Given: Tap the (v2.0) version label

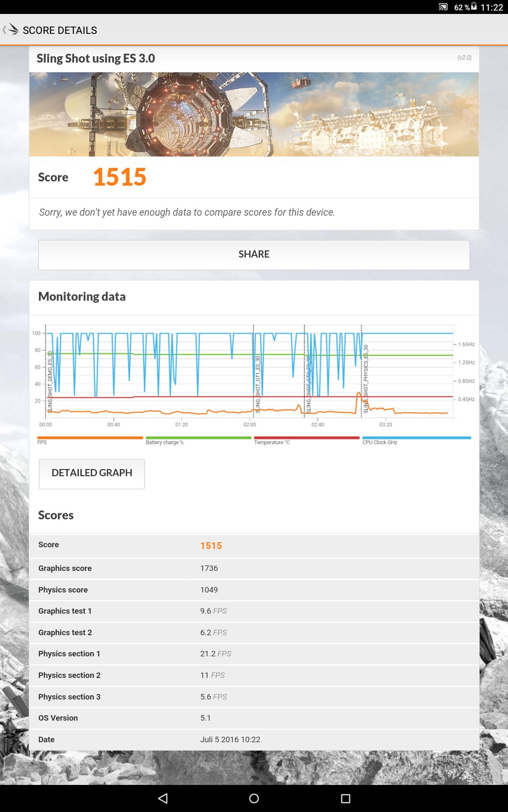Looking at the screenshot, I should [464, 58].
